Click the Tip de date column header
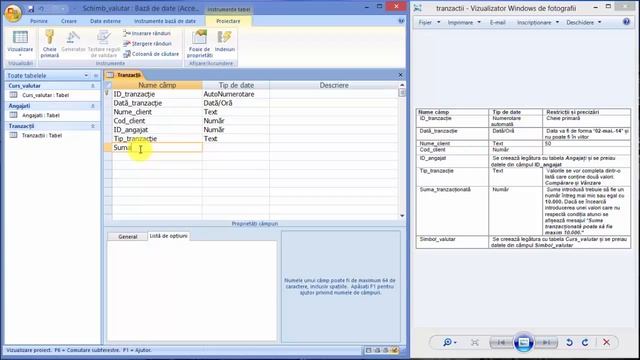640x360 pixels. tap(236, 85)
